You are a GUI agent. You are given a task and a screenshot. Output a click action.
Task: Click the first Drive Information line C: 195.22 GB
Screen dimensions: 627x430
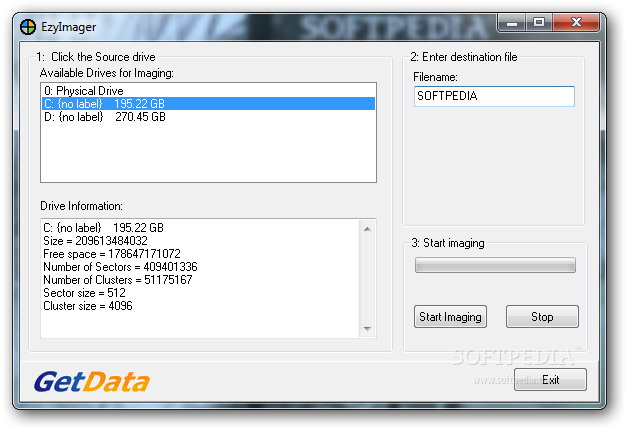(x=104, y=228)
